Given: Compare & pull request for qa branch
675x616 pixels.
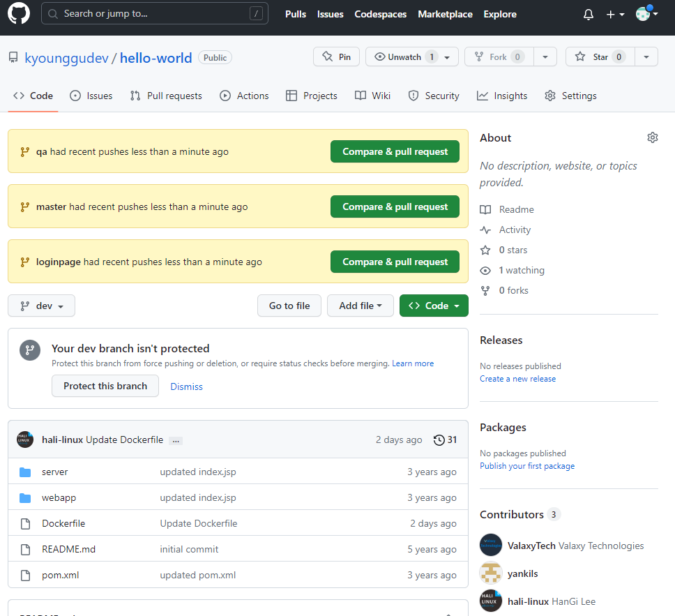Looking at the screenshot, I should pyautogui.click(x=395, y=151).
